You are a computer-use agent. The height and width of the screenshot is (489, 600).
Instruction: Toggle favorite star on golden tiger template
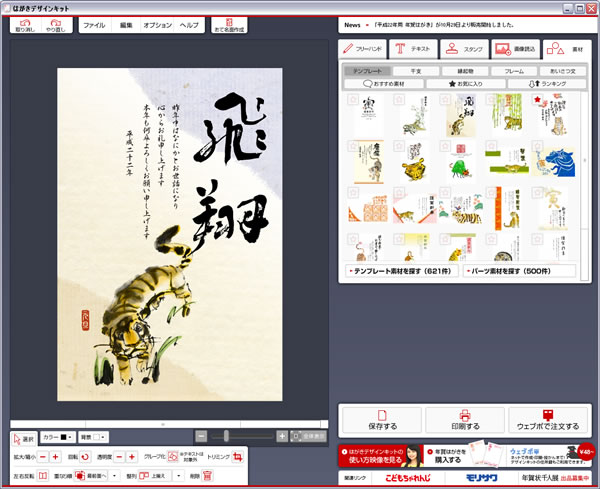pyautogui.click(x=399, y=146)
